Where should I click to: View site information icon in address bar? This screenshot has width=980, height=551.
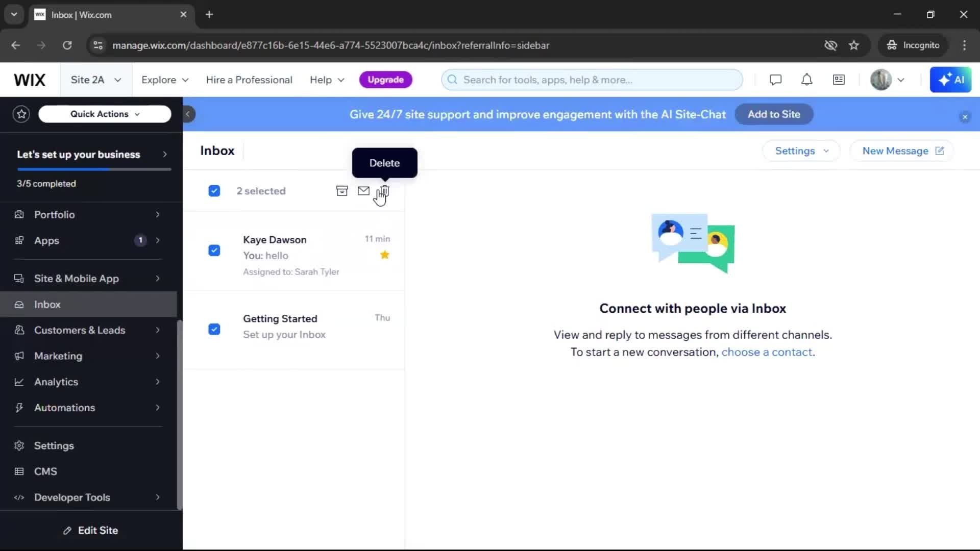tap(98, 45)
